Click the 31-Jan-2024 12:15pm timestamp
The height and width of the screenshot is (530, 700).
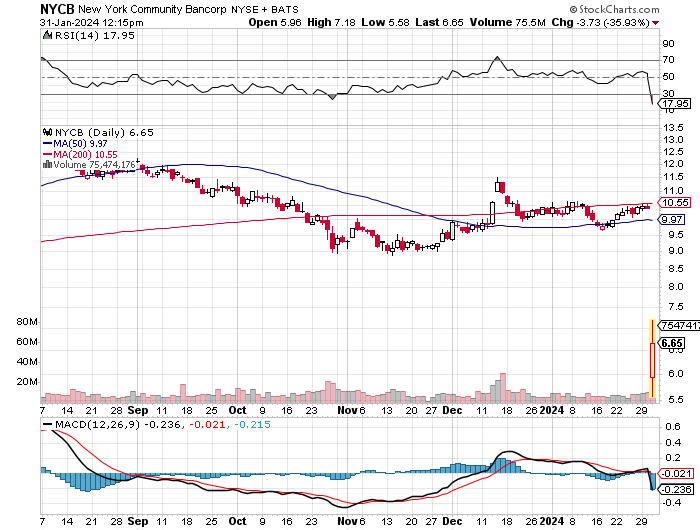[x=92, y=22]
